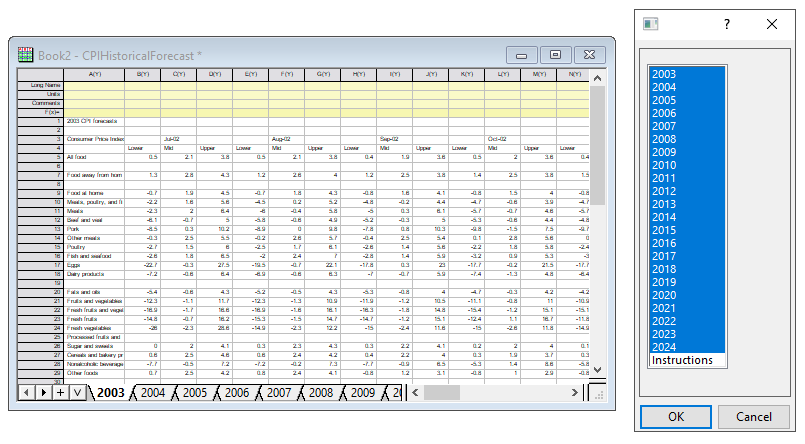Go to next sheet tab arrow

44,393
